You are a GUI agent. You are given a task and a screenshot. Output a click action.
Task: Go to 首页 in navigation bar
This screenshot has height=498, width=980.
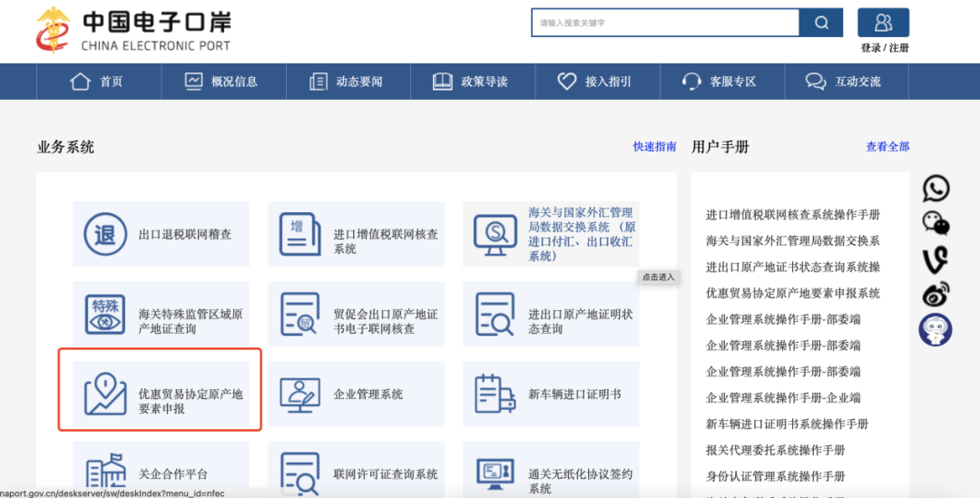pos(98,82)
